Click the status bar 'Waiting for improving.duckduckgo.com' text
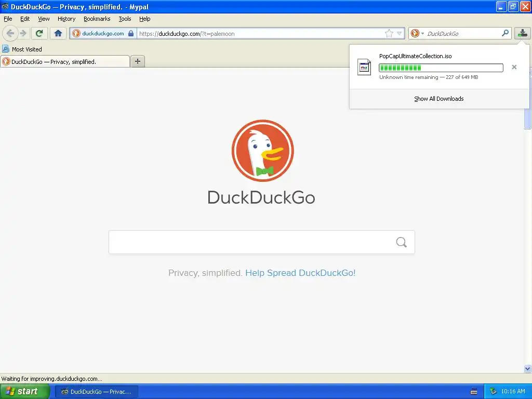 pyautogui.click(x=51, y=379)
